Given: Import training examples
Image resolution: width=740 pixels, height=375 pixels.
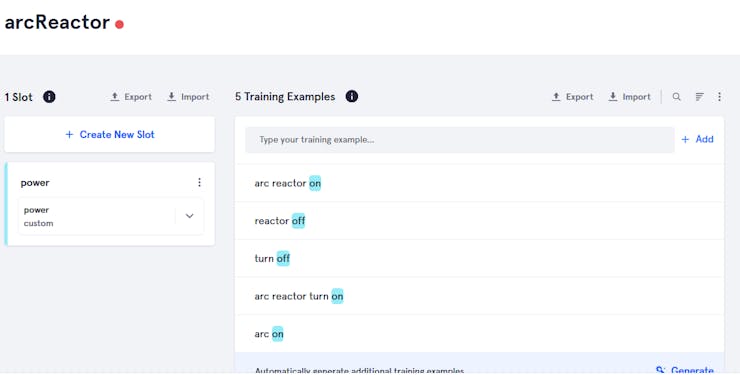Looking at the screenshot, I should [630, 97].
